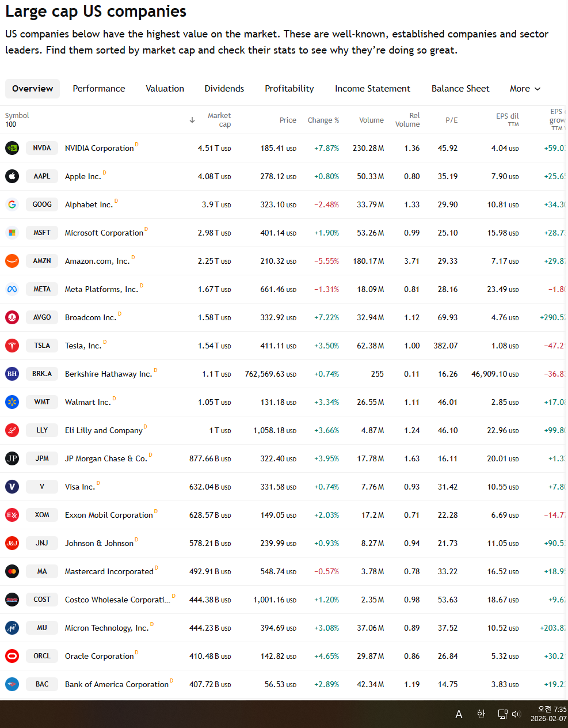Image resolution: width=568 pixels, height=728 pixels.
Task: Click the Micron Technology logo icon
Action: coord(12,628)
